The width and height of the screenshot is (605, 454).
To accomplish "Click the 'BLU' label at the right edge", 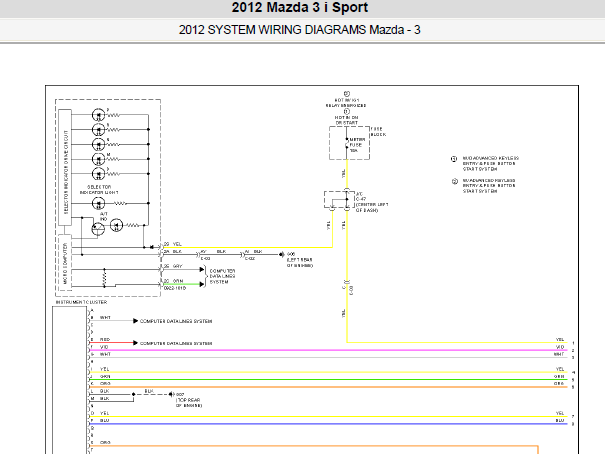I will (560, 420).
